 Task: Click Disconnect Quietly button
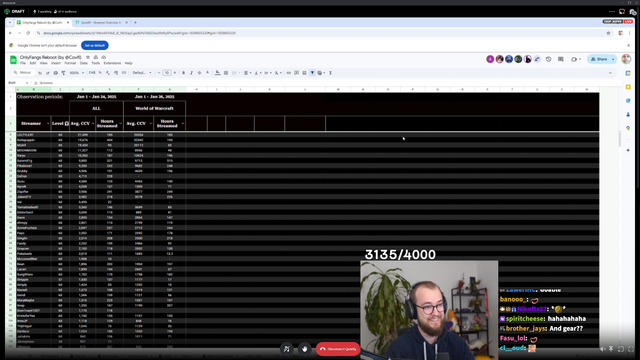338,349
